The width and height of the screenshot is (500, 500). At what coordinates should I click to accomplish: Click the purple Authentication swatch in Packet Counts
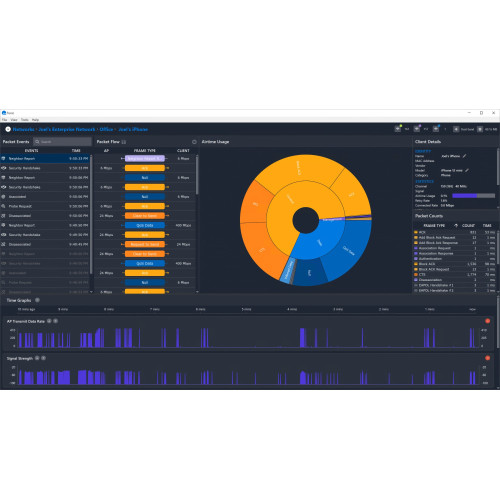point(416,258)
